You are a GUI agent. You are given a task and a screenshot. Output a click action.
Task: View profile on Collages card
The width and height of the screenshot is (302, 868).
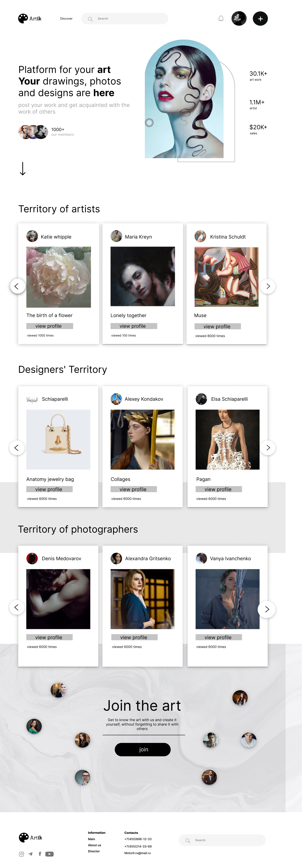(134, 489)
